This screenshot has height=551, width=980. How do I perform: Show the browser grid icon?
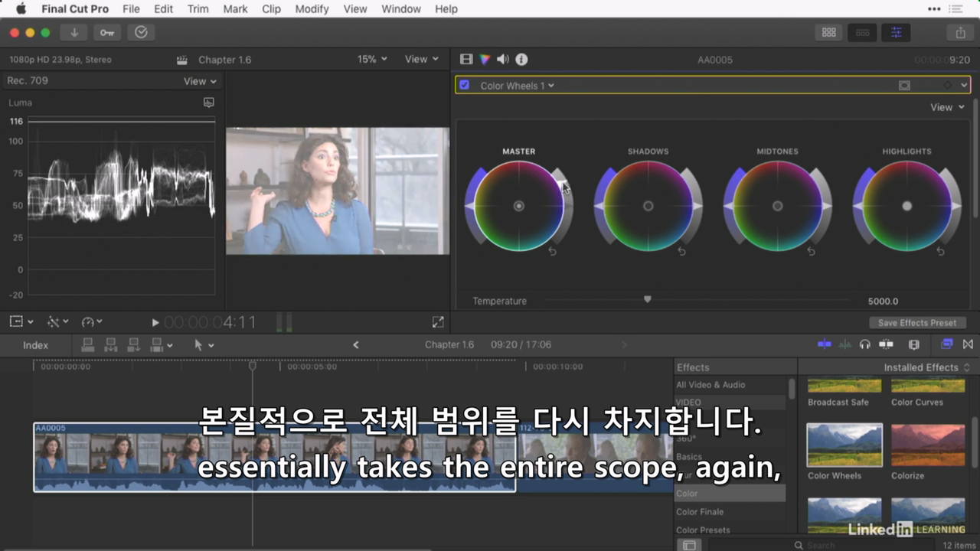828,32
